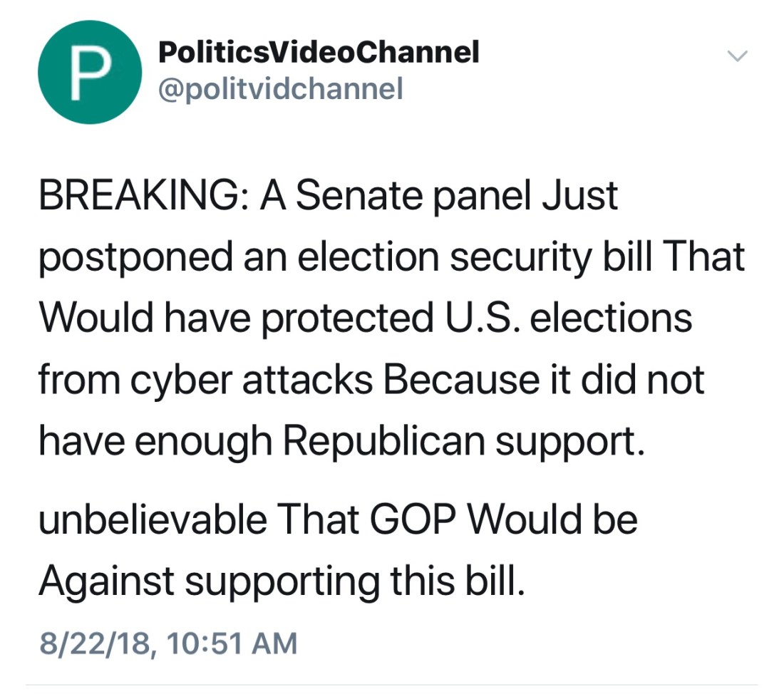Click the tweet timestamp 8/22/18
This screenshot has height=694, width=784.
93,643
